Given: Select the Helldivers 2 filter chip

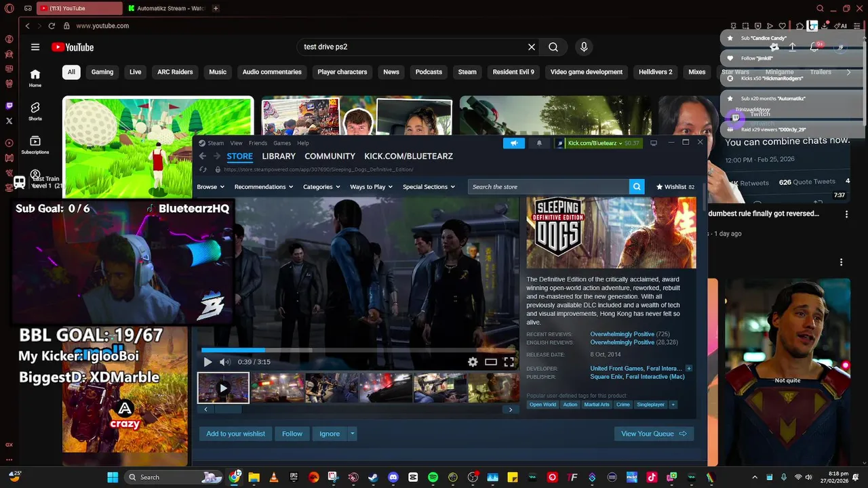Looking at the screenshot, I should (x=656, y=72).
